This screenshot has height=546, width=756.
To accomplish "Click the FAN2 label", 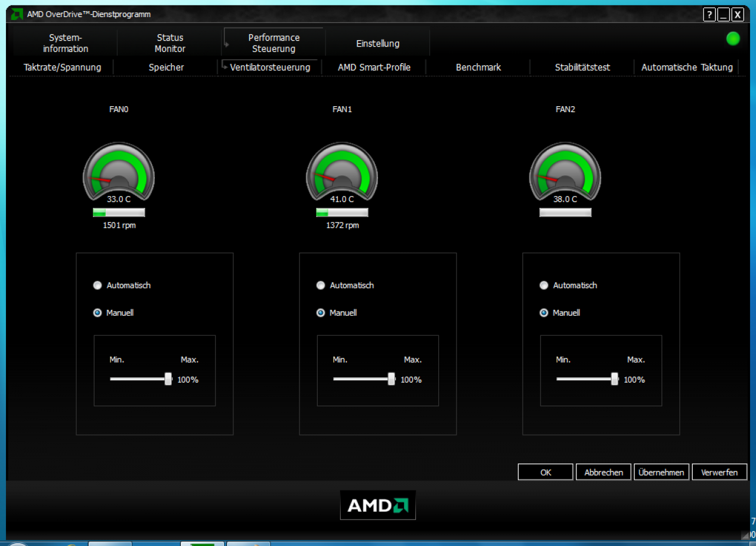I will pyautogui.click(x=565, y=109).
